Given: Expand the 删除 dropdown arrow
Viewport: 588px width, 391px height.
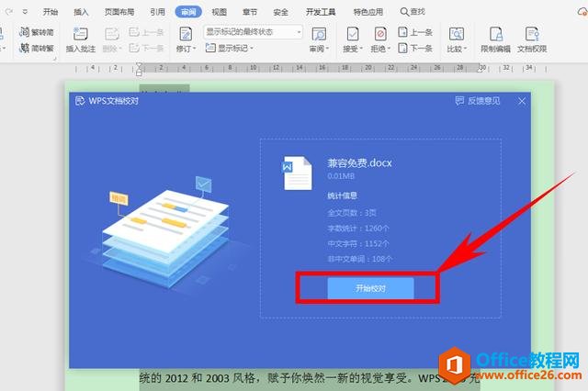Looking at the screenshot, I should point(120,49).
